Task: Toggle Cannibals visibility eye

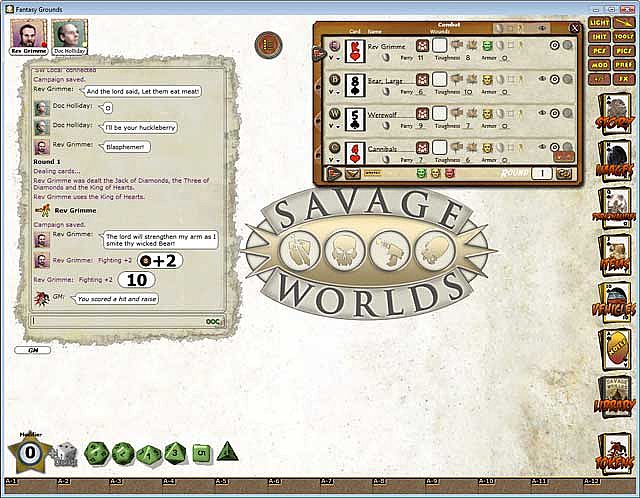Action: (x=542, y=147)
